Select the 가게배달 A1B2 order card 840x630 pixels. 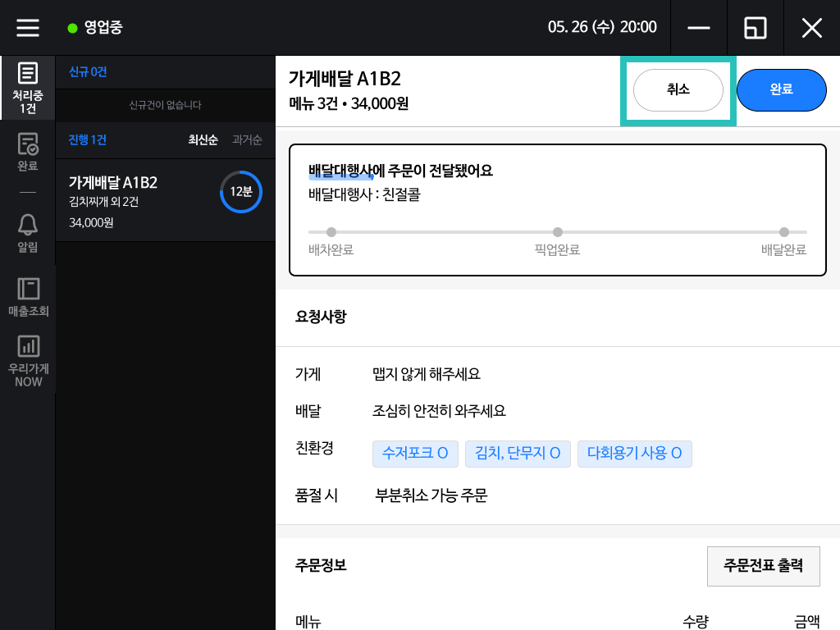pos(166,200)
